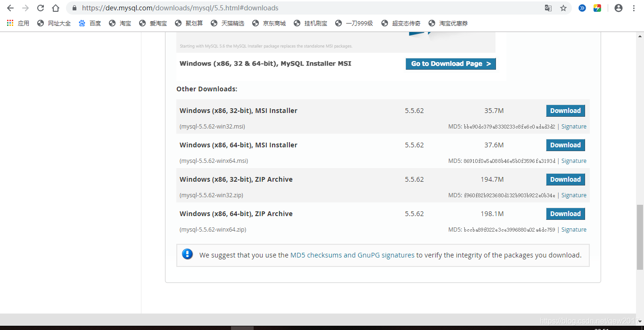The image size is (644, 330).
Task: Open the 超变态传奇 bookmark
Action: tap(401, 23)
